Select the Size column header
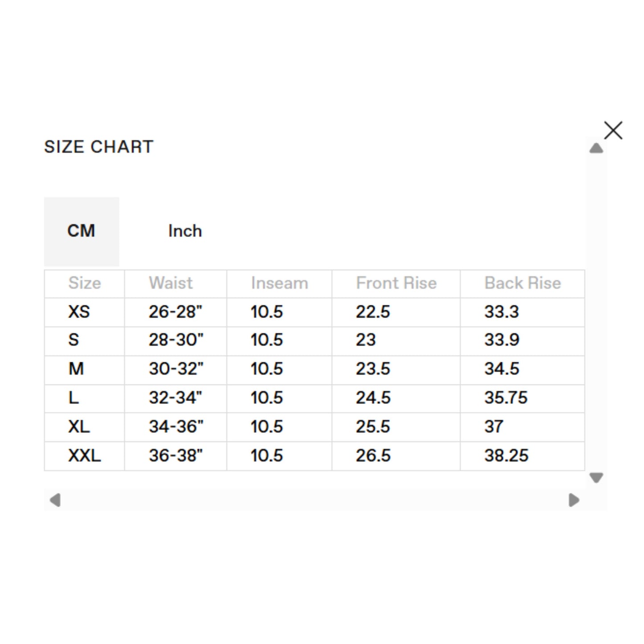This screenshot has height=644, width=644. (x=85, y=283)
